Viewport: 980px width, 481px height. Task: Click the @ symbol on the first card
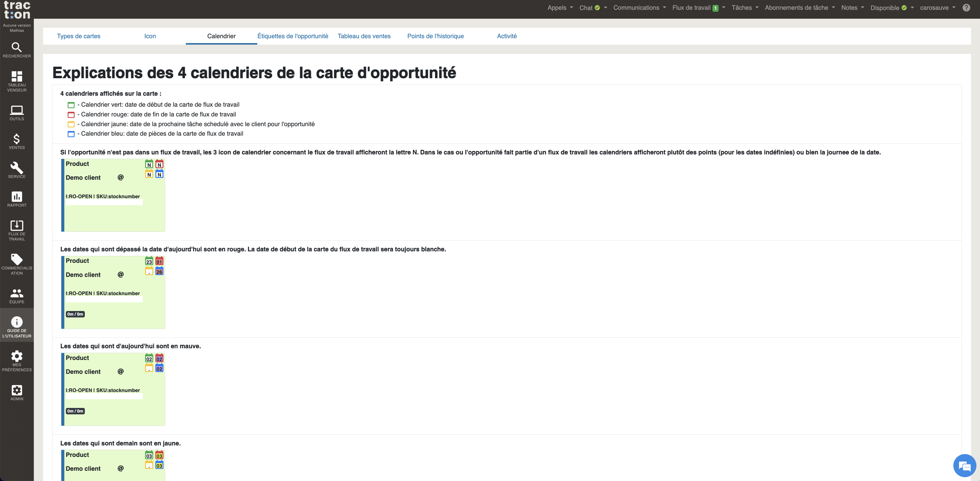(x=121, y=177)
